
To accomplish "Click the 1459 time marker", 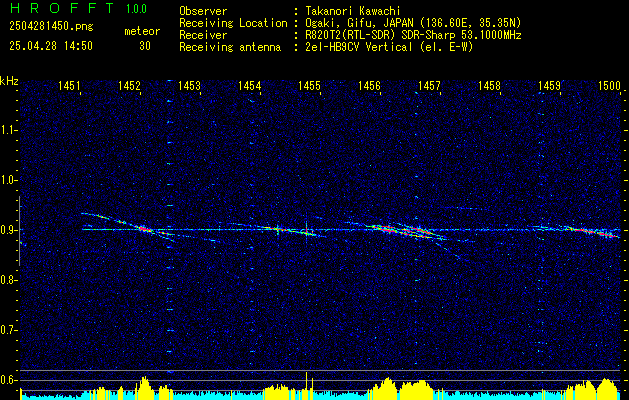I will [x=550, y=85].
